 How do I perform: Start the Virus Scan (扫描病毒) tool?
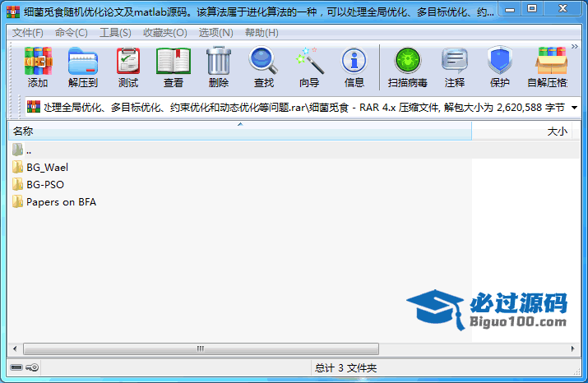click(x=408, y=67)
